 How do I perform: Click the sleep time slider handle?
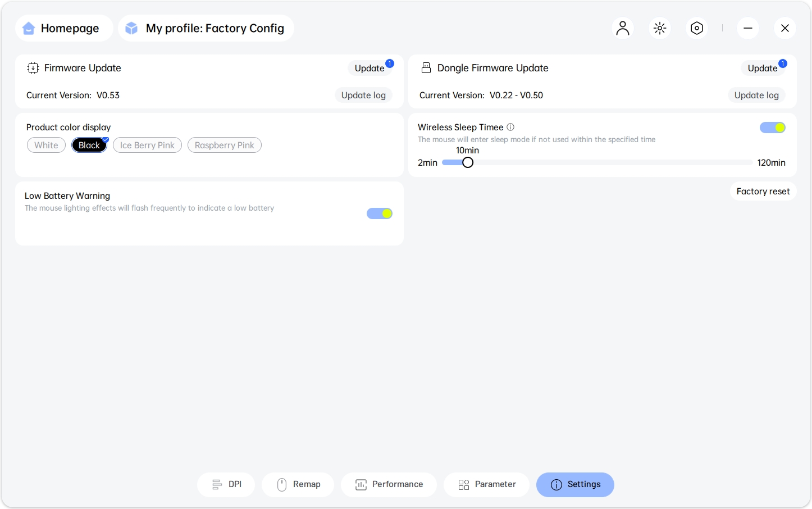468,162
